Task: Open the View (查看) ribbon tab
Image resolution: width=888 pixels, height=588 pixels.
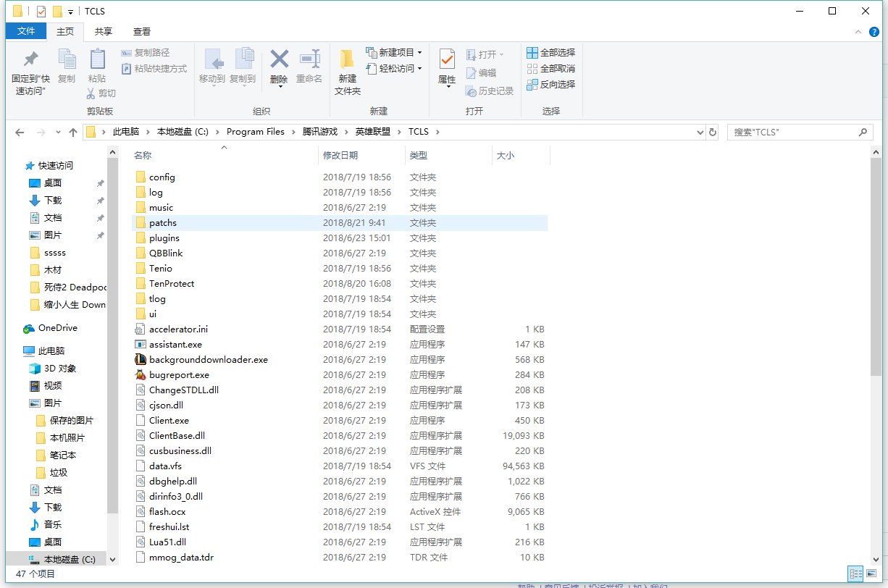Action: click(x=142, y=31)
